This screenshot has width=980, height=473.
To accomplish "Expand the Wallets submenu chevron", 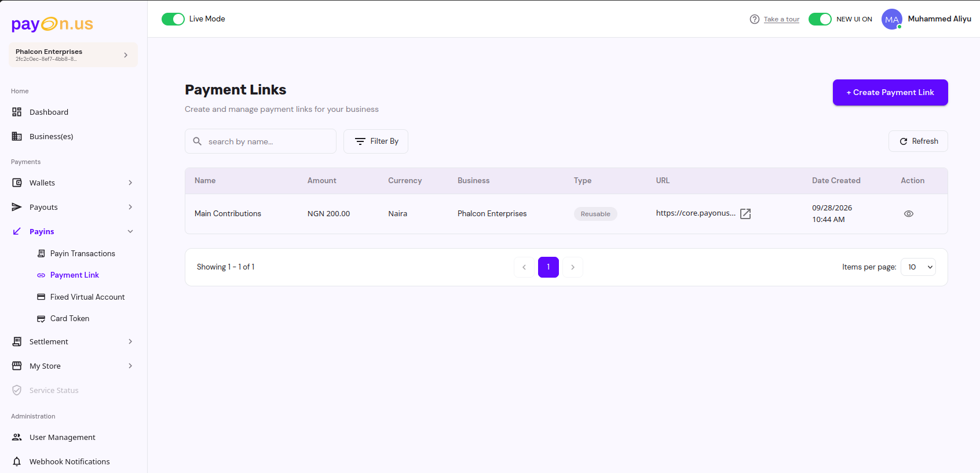I will pyautogui.click(x=130, y=183).
